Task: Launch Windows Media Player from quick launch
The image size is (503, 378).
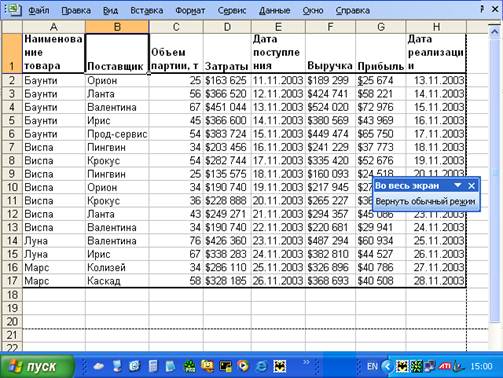Action: click(243, 367)
